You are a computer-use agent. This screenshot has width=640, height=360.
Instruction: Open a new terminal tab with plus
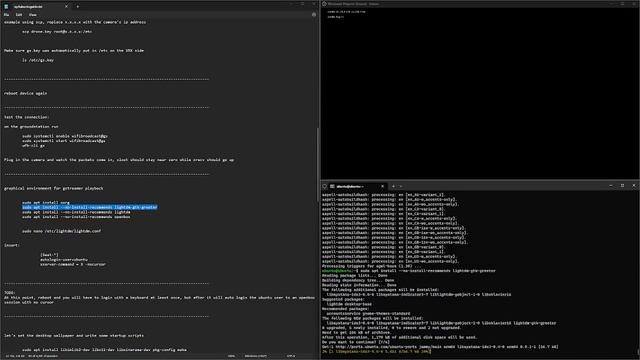click(393, 187)
